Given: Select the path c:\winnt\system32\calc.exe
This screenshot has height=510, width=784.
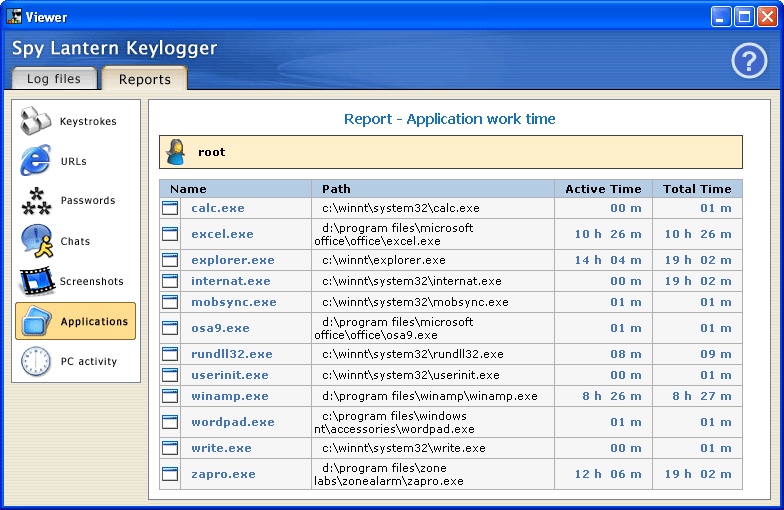Looking at the screenshot, I should click(x=401, y=208).
